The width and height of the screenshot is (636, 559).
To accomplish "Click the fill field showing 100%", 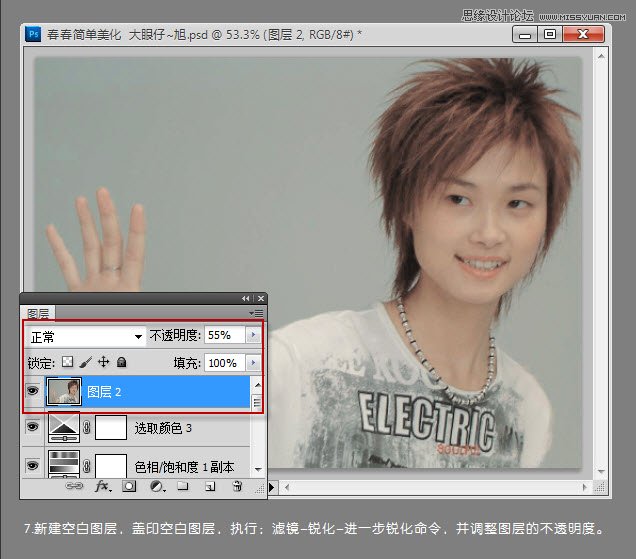I will point(225,362).
